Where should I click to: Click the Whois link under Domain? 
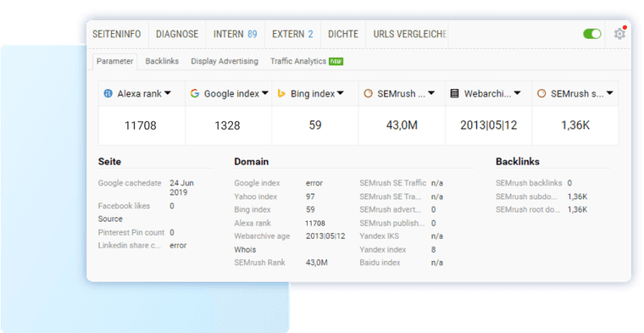coord(245,250)
